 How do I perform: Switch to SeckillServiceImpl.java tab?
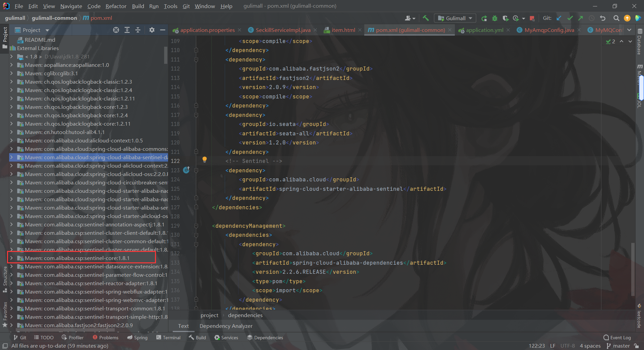point(283,30)
